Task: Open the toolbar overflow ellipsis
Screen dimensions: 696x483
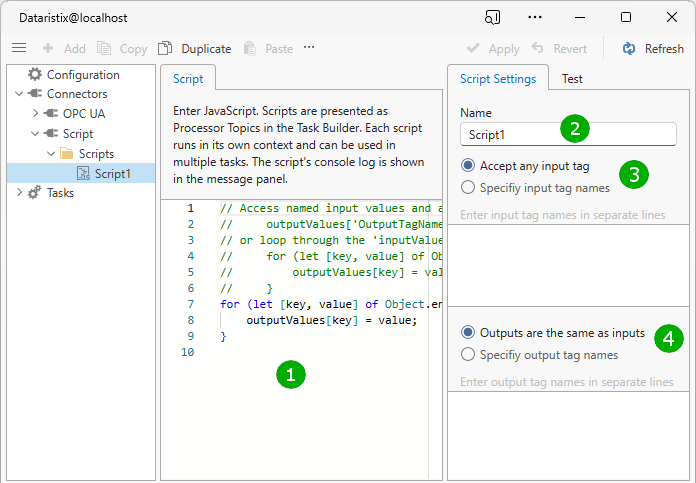Action: click(x=309, y=47)
